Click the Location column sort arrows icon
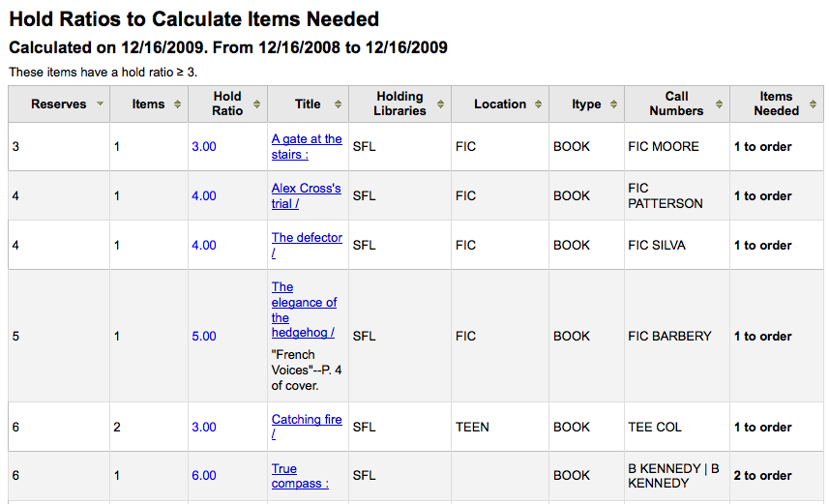Viewport: 829px width, 504px height. (538, 104)
